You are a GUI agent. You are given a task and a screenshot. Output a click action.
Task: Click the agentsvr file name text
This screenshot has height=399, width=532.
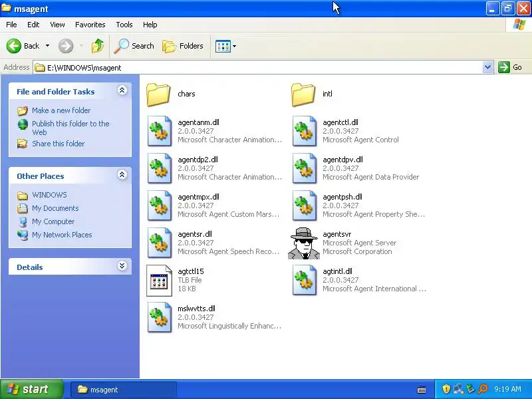337,234
